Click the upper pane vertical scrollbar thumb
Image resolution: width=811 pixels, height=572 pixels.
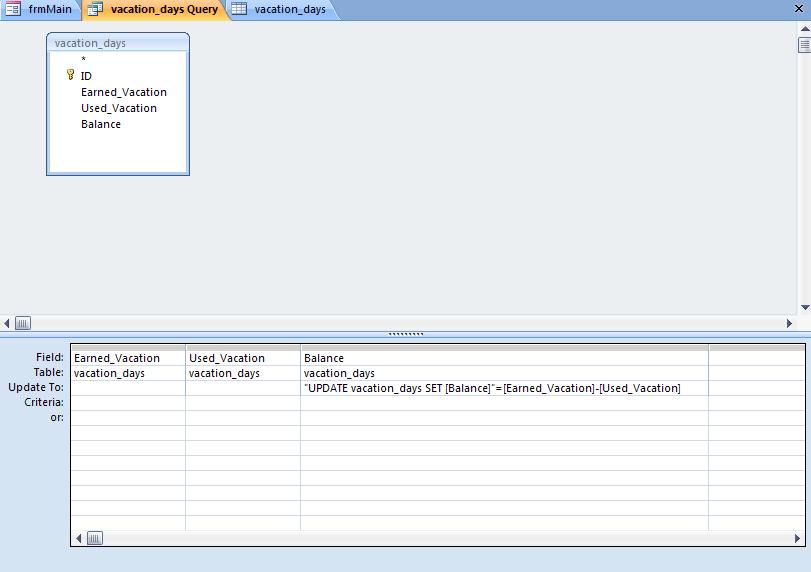point(805,45)
